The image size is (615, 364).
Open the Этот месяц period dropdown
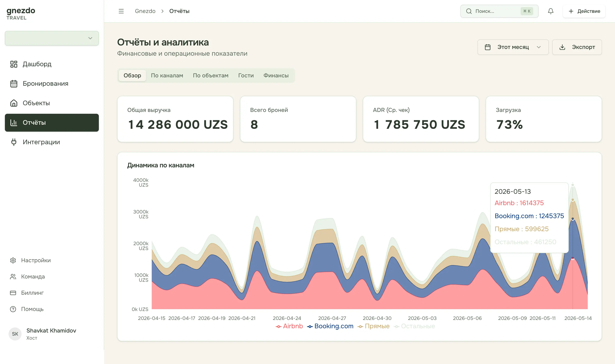pos(513,47)
